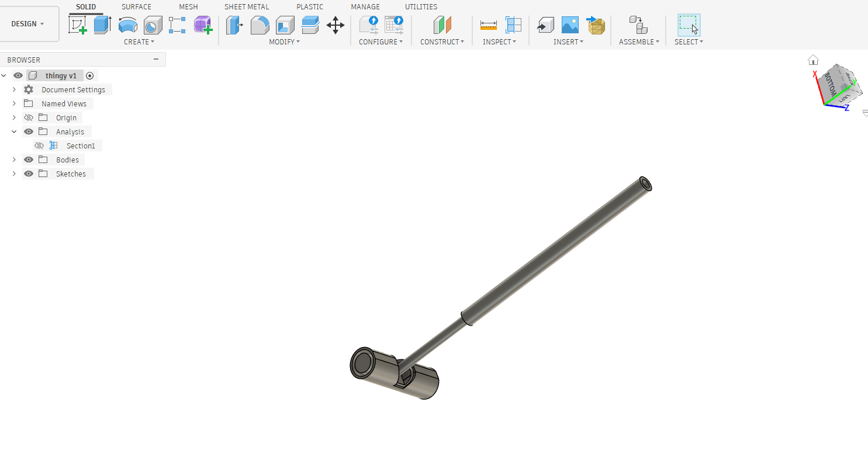The width and height of the screenshot is (868, 467).
Task: Hide the Bodies folder
Action: coord(29,160)
